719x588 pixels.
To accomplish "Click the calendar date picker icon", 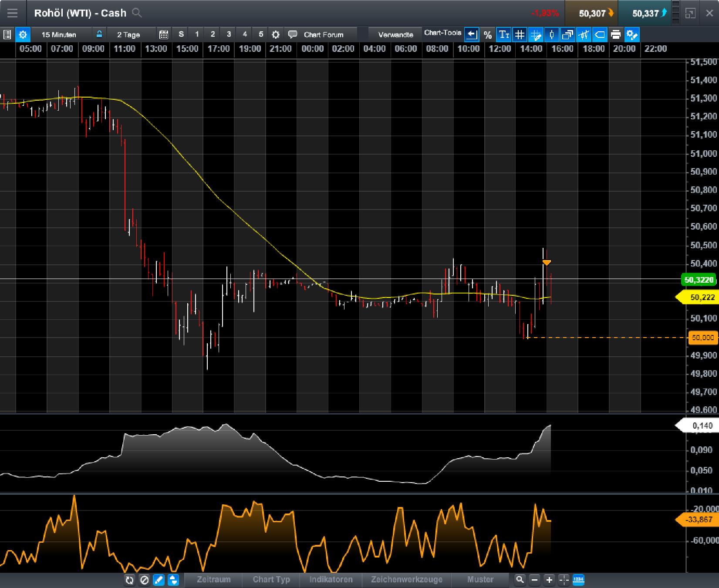I will (x=164, y=34).
